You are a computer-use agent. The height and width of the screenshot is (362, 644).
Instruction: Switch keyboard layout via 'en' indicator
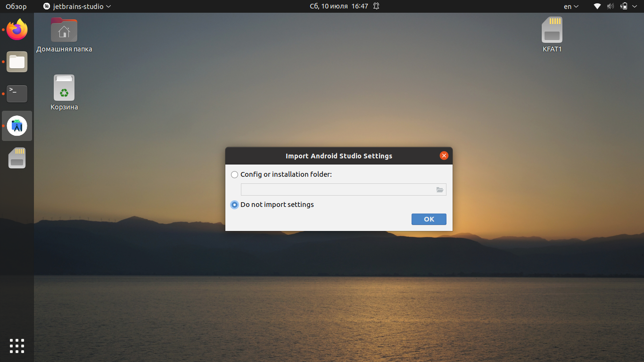pyautogui.click(x=571, y=7)
